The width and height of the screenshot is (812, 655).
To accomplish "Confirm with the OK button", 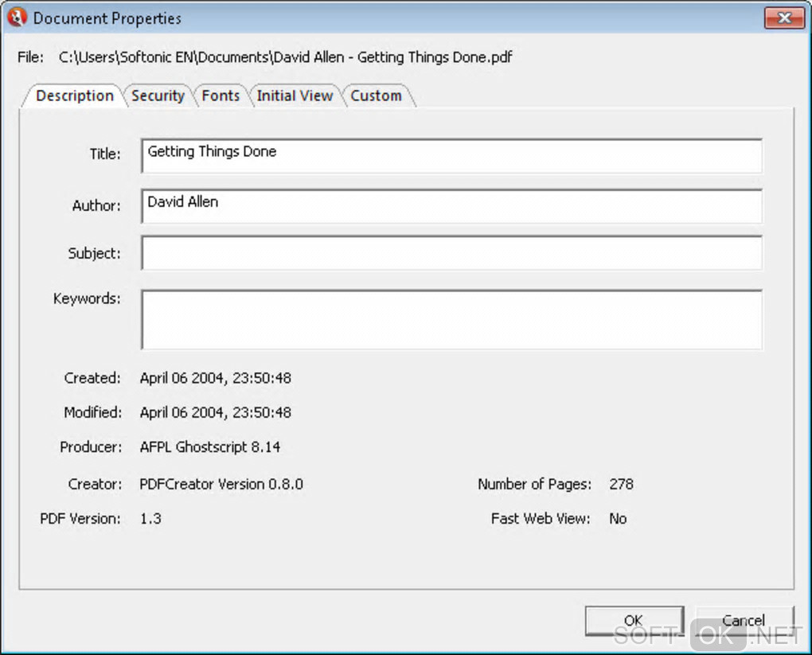I will click(x=634, y=620).
